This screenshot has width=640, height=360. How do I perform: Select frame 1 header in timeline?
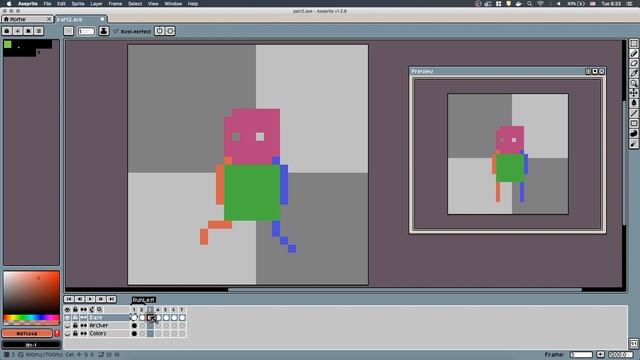[x=134, y=310]
